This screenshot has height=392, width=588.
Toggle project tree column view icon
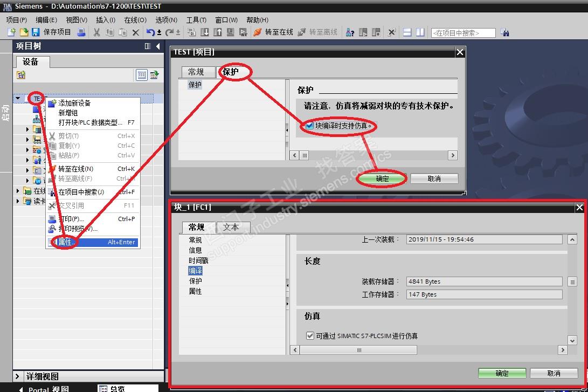148,46
